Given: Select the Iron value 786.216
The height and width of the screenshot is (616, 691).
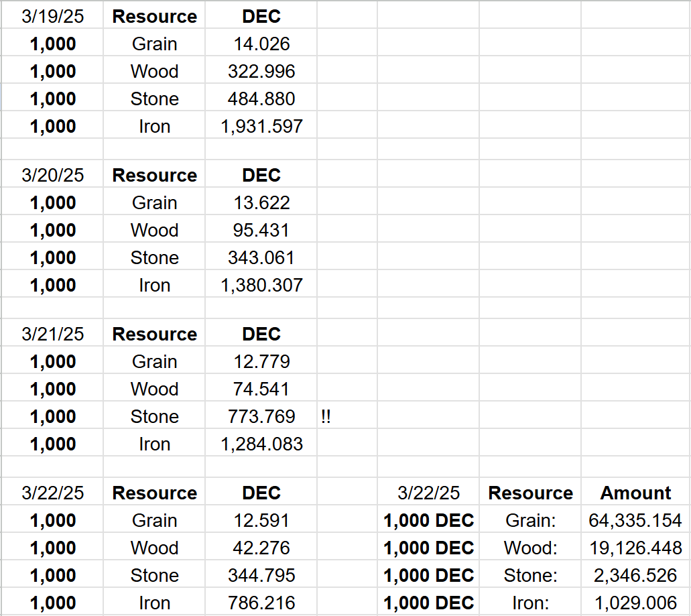Looking at the screenshot, I should (261, 603).
